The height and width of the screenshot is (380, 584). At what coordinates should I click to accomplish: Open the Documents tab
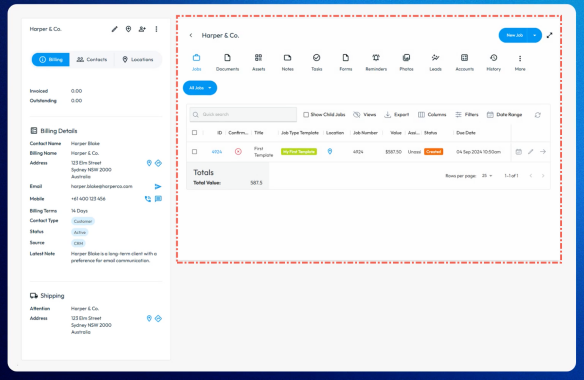(x=227, y=62)
